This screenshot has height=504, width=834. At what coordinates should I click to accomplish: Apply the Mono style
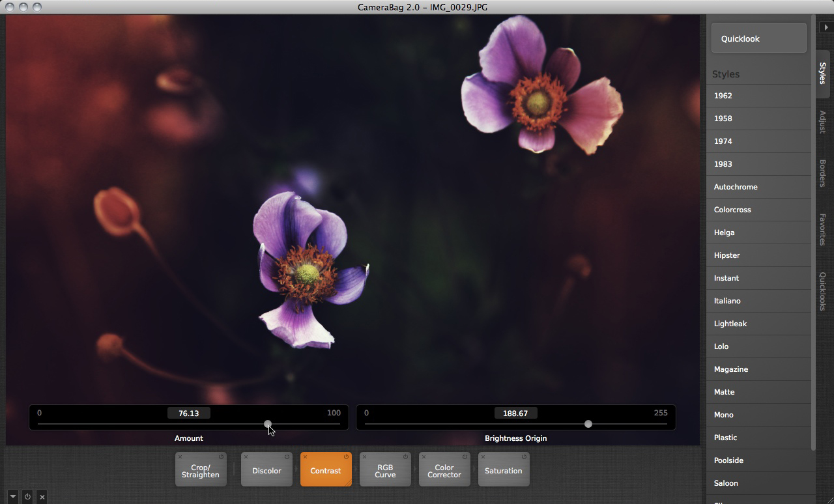pyautogui.click(x=758, y=415)
